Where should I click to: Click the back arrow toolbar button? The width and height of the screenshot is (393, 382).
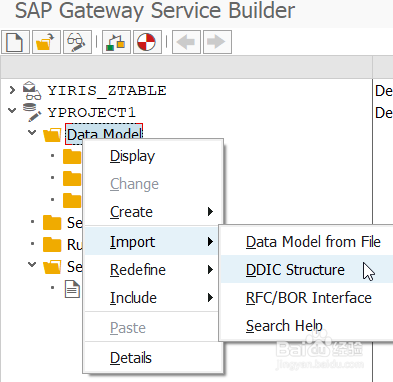pos(186,42)
